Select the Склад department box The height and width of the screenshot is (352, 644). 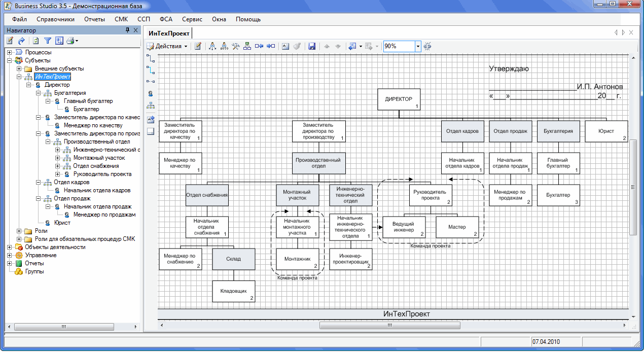click(233, 259)
